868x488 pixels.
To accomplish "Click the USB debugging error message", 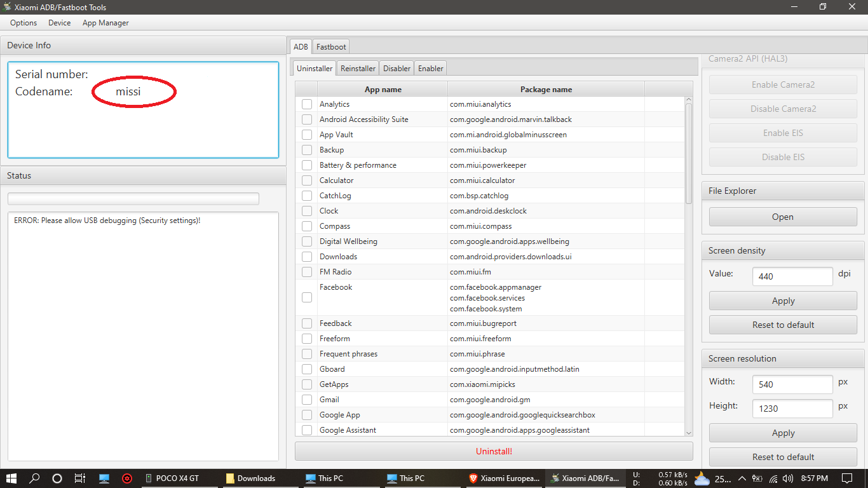I will tap(107, 220).
